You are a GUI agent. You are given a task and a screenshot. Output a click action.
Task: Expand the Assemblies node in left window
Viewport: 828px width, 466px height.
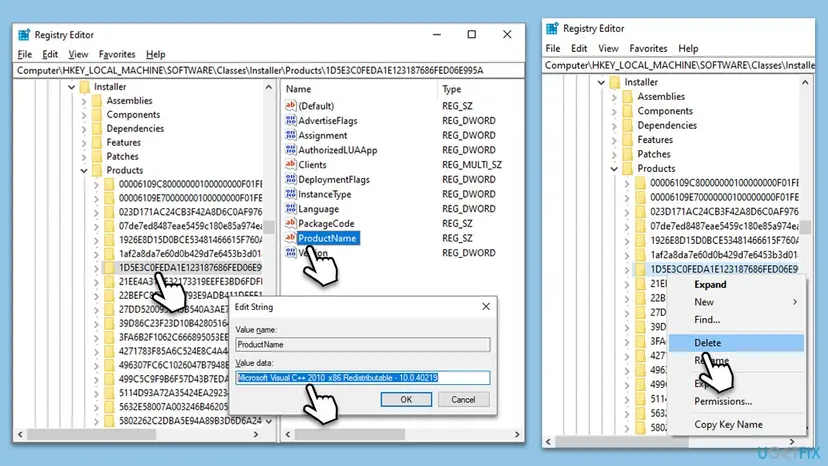[84, 101]
